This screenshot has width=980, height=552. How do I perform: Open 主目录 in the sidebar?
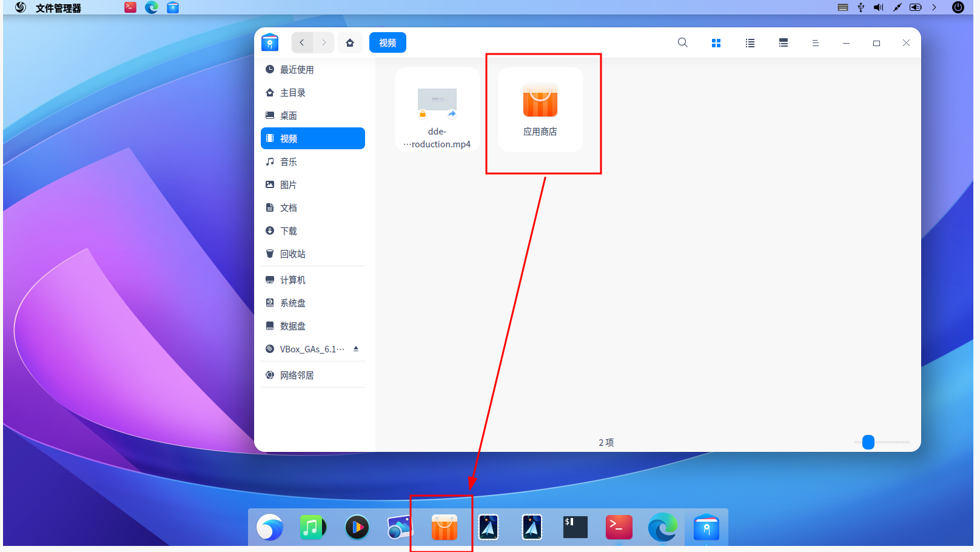pyautogui.click(x=313, y=93)
